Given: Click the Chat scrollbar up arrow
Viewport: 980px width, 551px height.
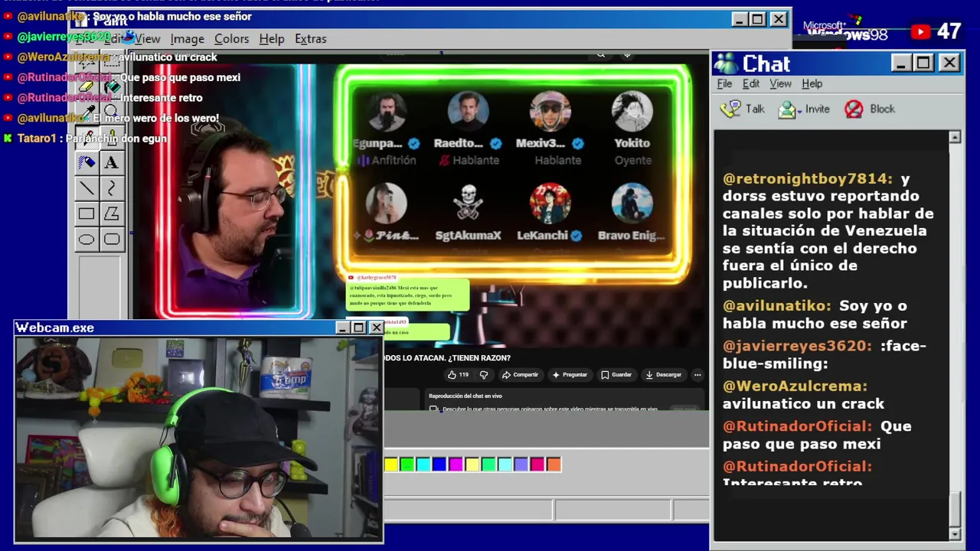Looking at the screenshot, I should [x=955, y=137].
